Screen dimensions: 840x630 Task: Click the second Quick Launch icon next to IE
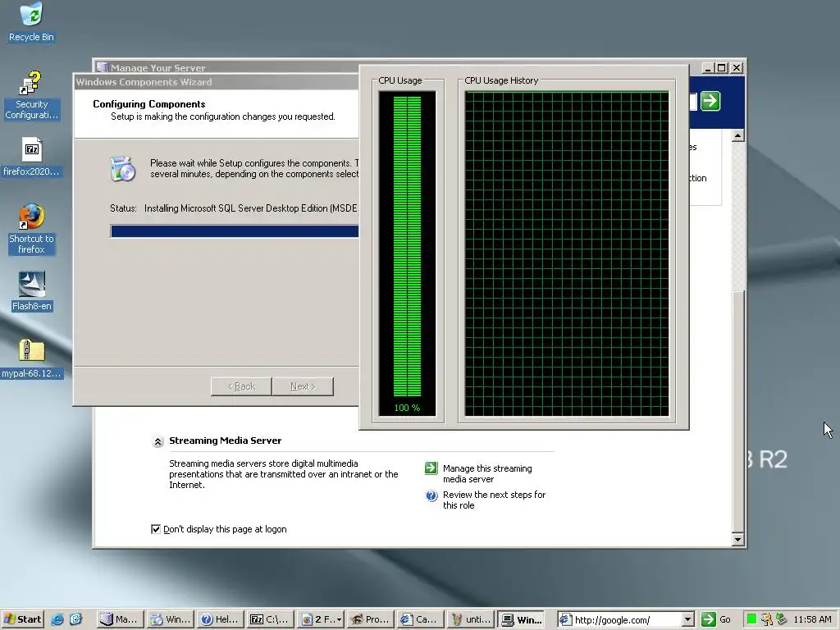click(x=76, y=619)
